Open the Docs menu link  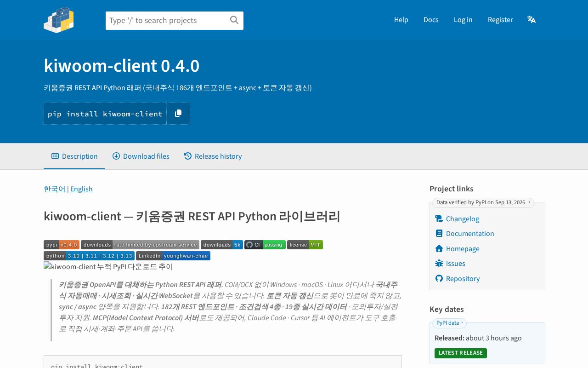431,20
